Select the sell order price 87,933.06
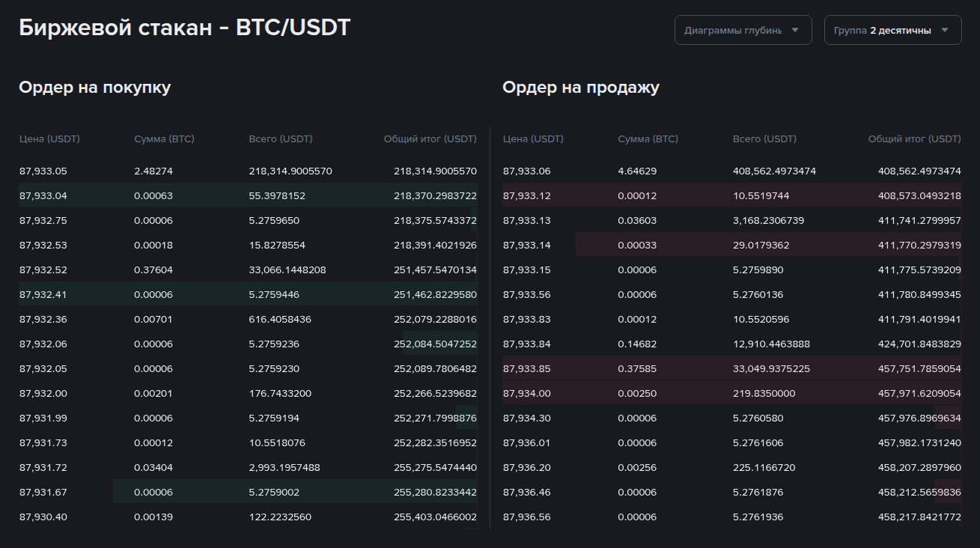This screenshot has height=548, width=980. pyautogui.click(x=527, y=171)
